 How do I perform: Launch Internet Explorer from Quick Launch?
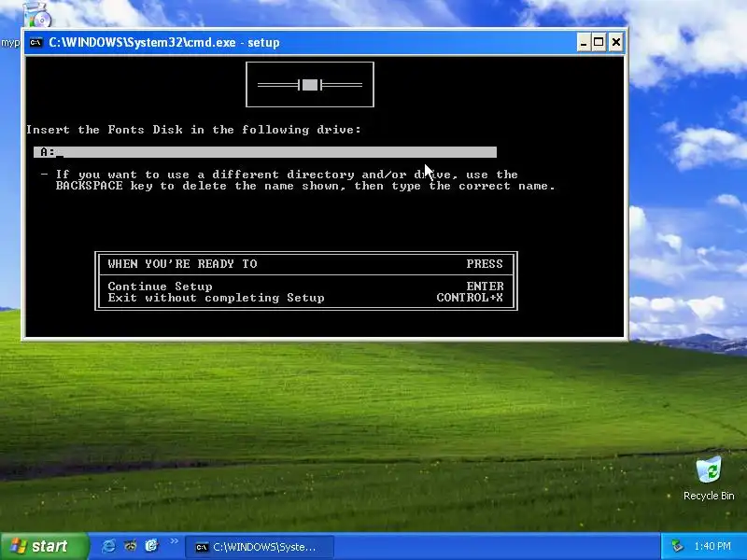pos(108,546)
